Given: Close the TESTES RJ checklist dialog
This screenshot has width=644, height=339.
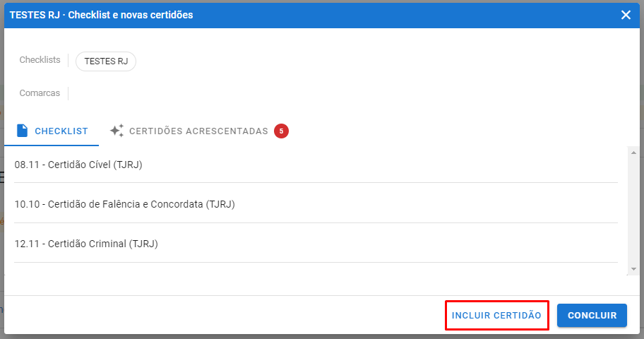Looking at the screenshot, I should [626, 15].
